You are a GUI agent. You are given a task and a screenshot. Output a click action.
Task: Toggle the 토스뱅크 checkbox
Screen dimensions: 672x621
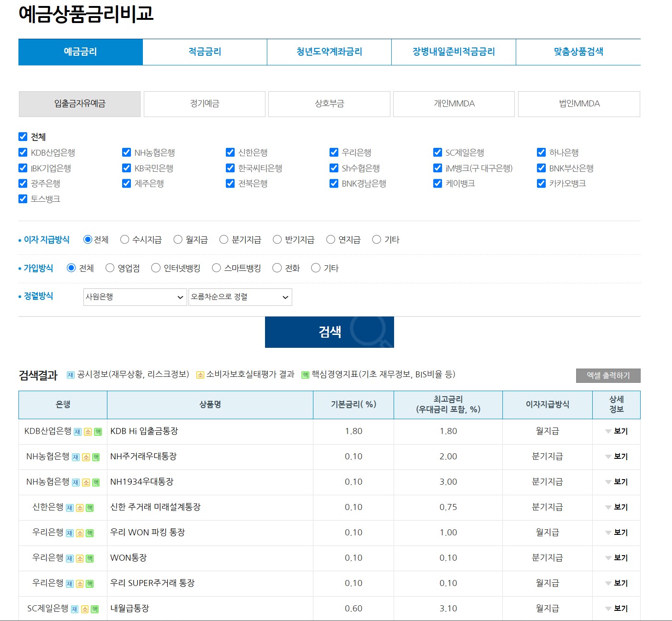click(x=23, y=199)
